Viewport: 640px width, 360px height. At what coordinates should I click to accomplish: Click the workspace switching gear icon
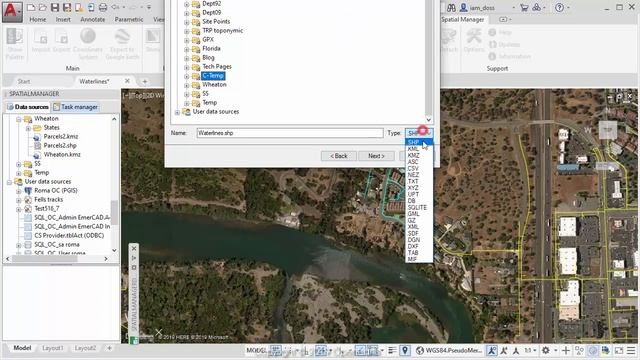pos(546,350)
